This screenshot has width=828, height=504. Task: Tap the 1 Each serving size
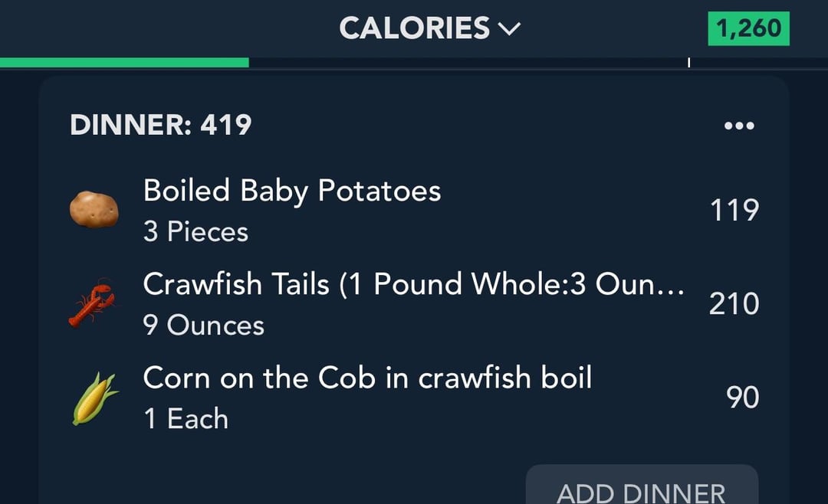186,419
